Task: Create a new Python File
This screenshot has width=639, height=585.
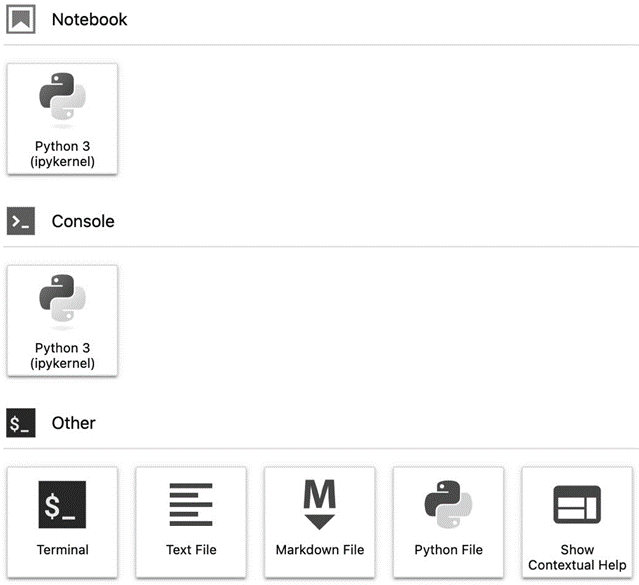Action: point(448,522)
